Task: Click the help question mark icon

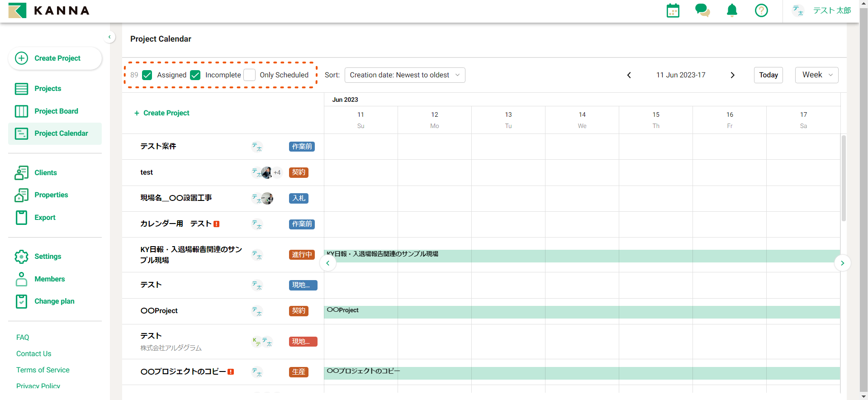Action: tap(761, 10)
